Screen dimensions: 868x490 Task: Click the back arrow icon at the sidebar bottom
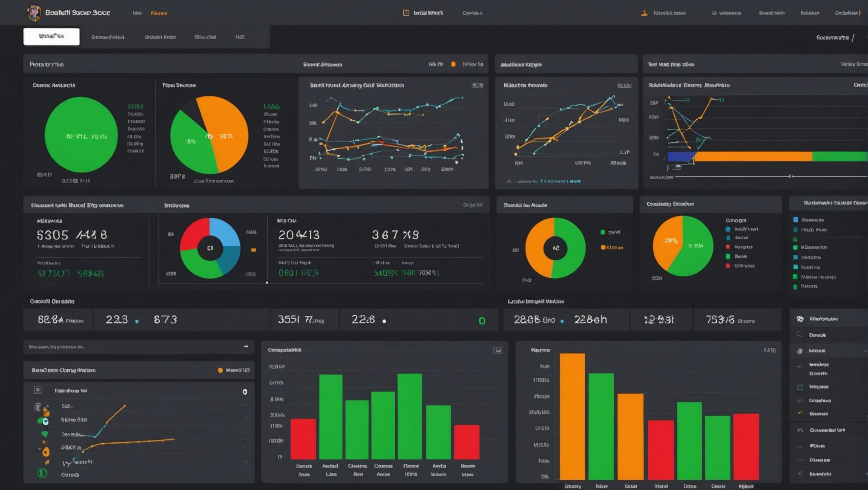[800, 474]
